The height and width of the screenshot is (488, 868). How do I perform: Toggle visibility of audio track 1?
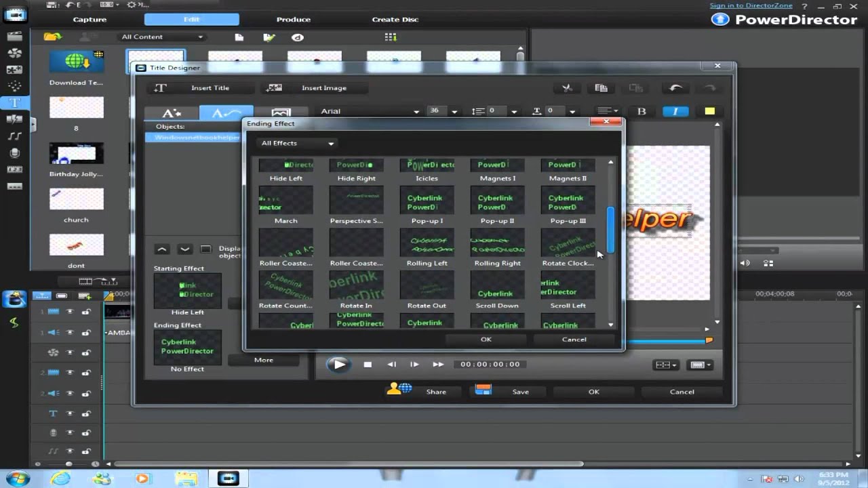pyautogui.click(x=69, y=332)
